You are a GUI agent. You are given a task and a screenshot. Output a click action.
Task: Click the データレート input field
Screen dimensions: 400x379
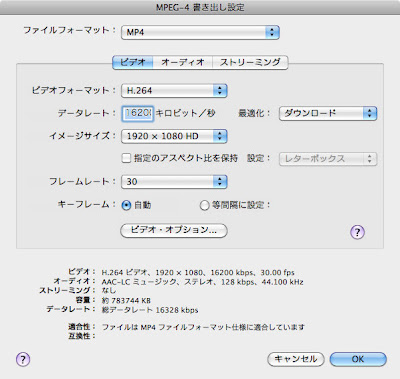138,113
